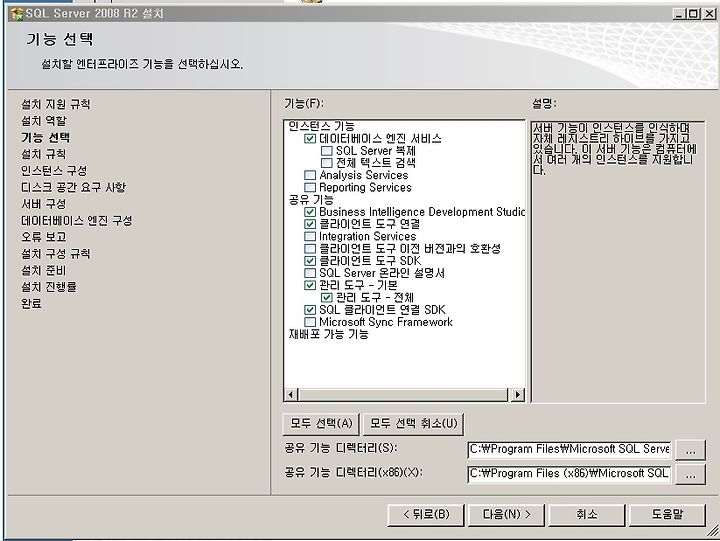Enable SQL Server 복제 checkbox
Viewport: 720px width, 541px height.
[x=326, y=151]
